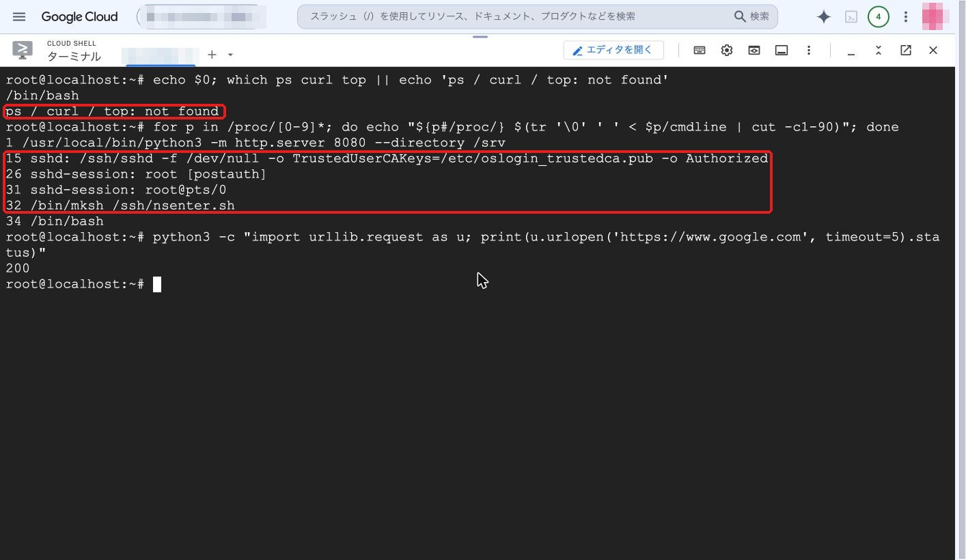Image resolution: width=966 pixels, height=560 pixels.
Task: Click the session panel icon
Action: [x=782, y=50]
